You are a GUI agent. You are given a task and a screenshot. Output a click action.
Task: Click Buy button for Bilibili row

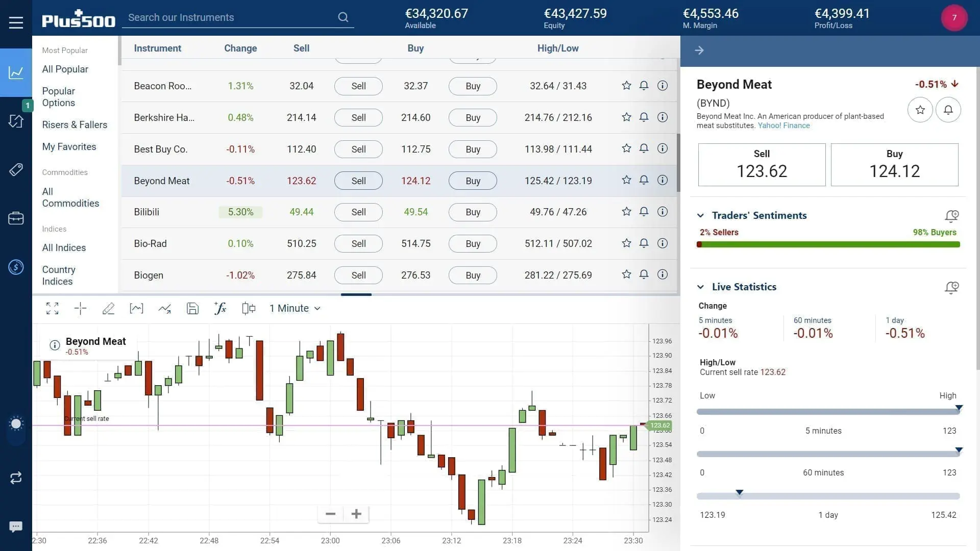pos(473,212)
